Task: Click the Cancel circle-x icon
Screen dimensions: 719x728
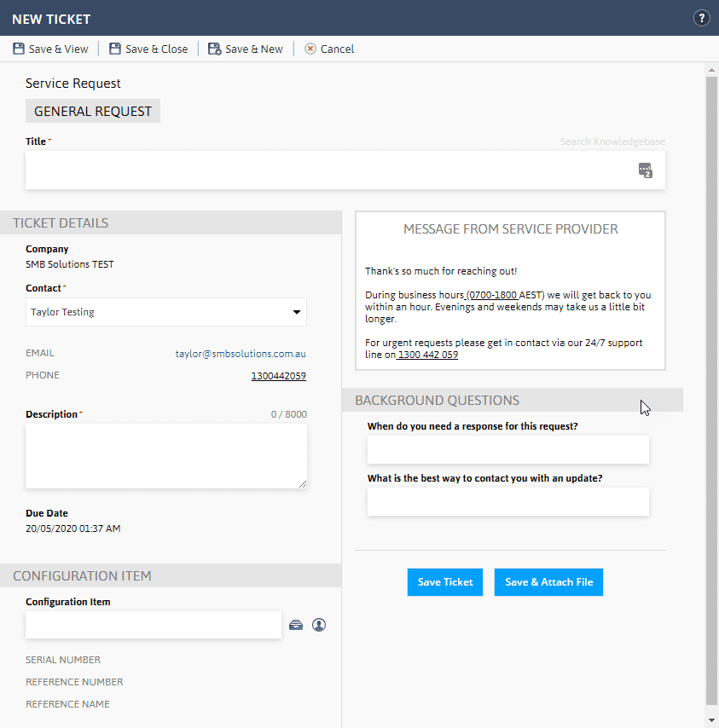Action: [x=310, y=49]
